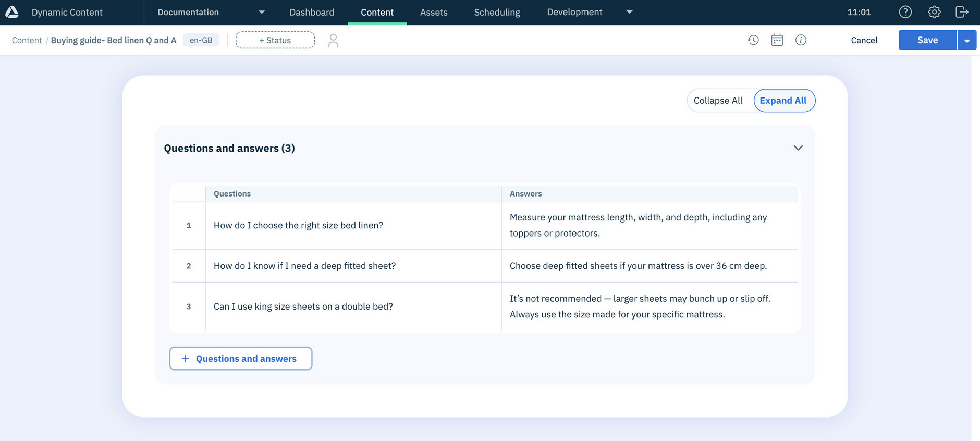Switch to the Dashboard tab
Image resolution: width=980 pixels, height=441 pixels.
point(312,12)
